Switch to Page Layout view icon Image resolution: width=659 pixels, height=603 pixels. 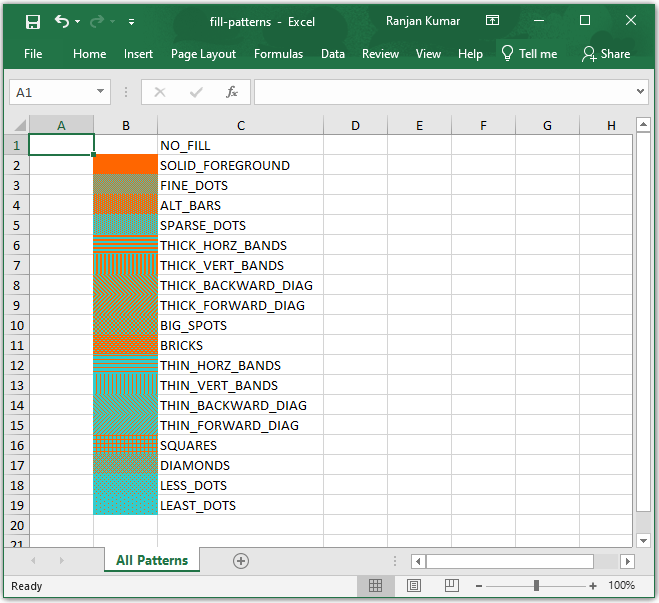pos(414,585)
